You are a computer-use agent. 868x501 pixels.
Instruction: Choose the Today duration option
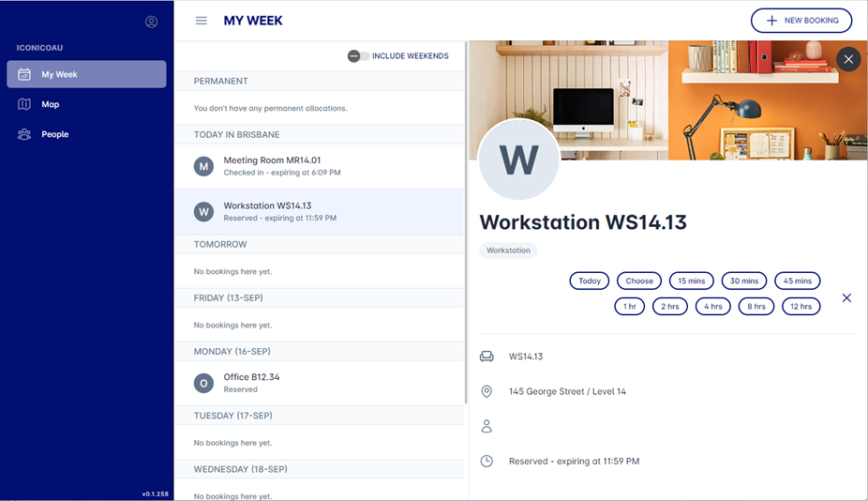(x=589, y=281)
